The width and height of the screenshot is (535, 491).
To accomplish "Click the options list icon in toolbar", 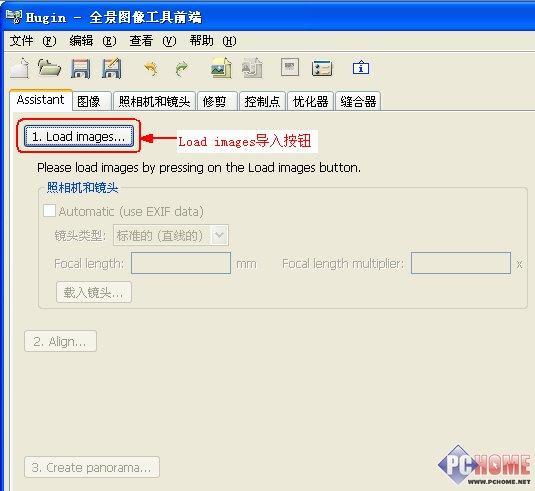I will [322, 68].
